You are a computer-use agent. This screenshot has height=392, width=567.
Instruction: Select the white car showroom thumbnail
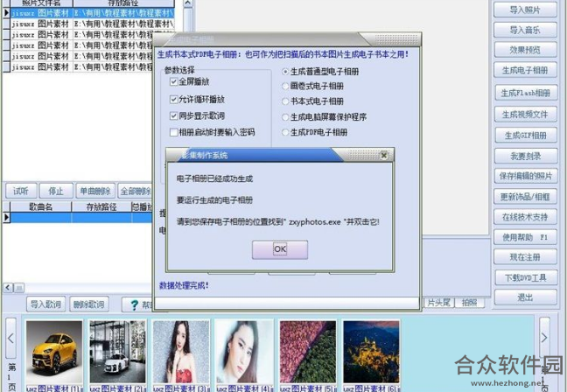point(117,353)
